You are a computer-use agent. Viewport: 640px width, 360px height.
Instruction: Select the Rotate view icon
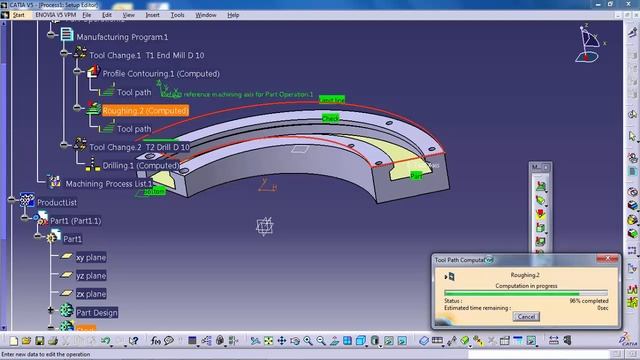pyautogui.click(x=295, y=340)
